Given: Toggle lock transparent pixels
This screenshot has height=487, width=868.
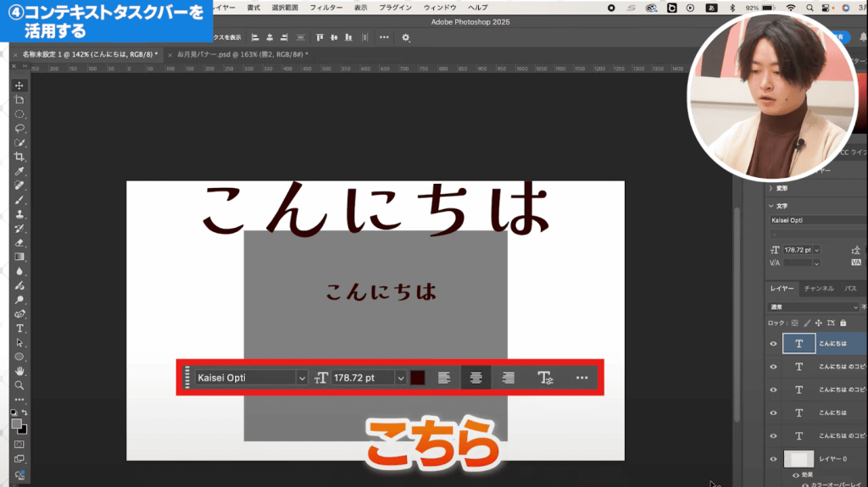Looking at the screenshot, I should point(795,324).
